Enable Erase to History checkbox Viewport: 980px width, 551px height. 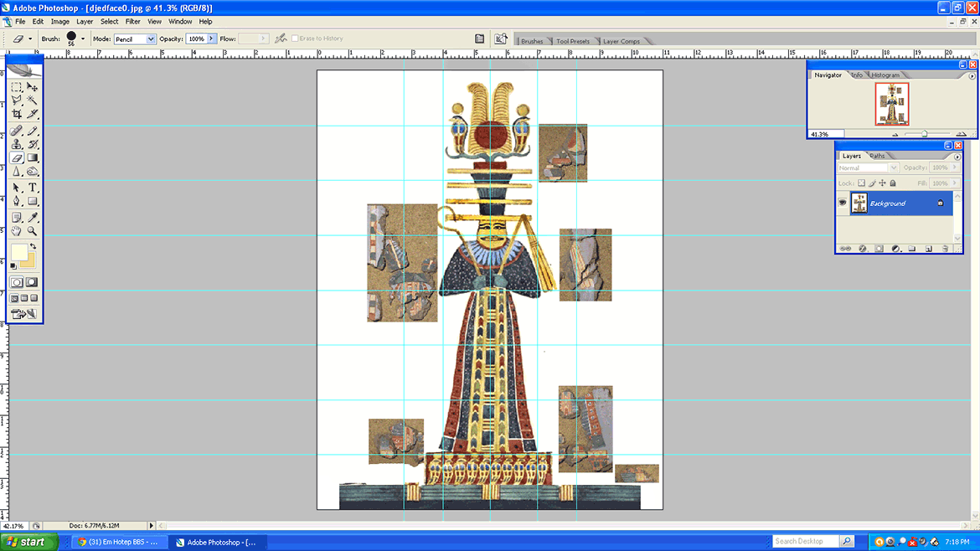tap(295, 39)
